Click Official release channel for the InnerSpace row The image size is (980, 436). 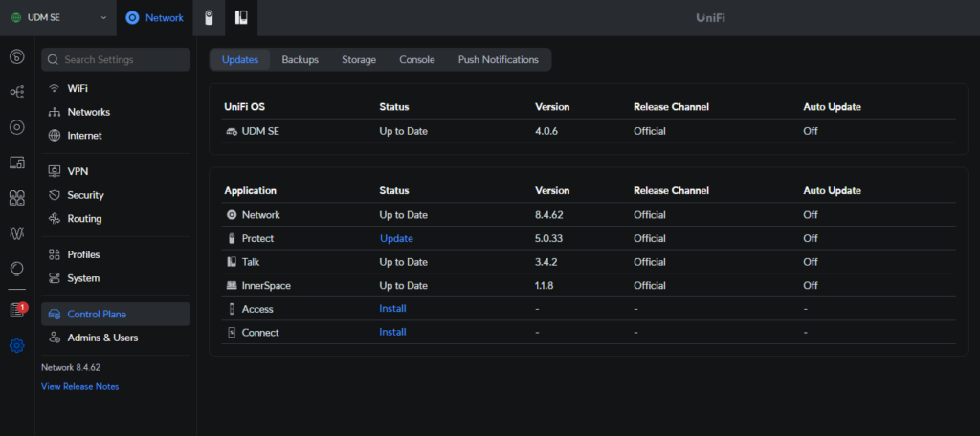click(x=650, y=286)
